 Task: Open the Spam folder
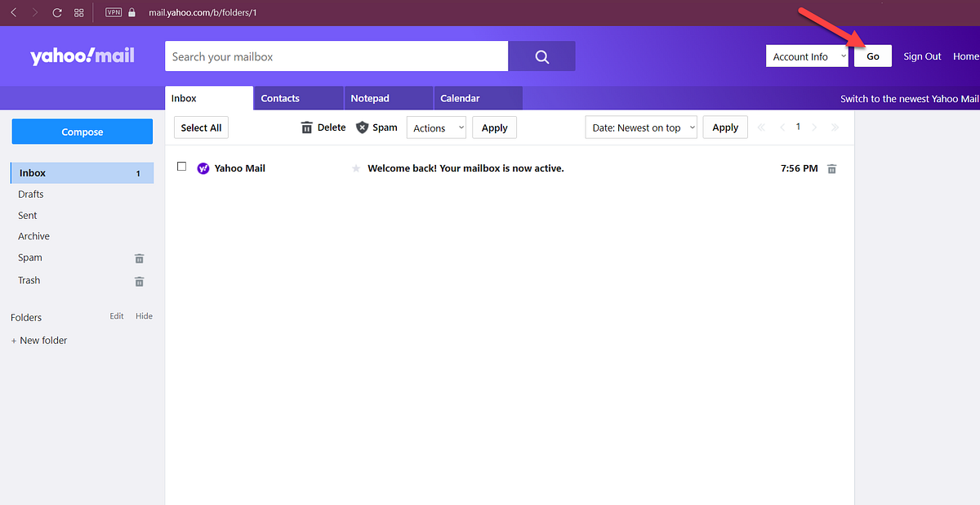click(30, 257)
